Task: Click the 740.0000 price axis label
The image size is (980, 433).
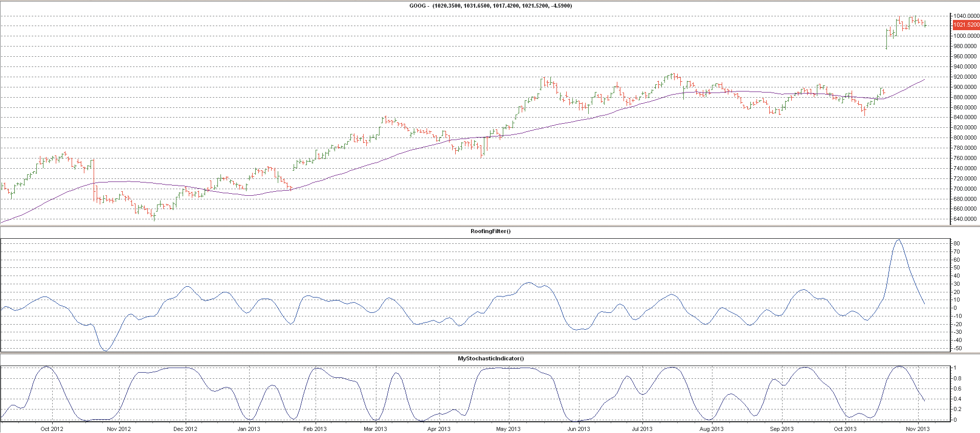Action: (966, 168)
